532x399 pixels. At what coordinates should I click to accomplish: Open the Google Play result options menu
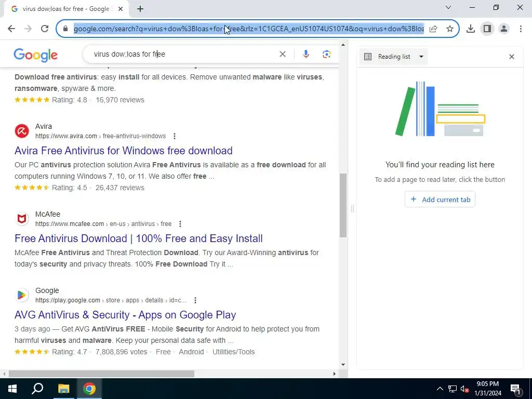coord(195,300)
